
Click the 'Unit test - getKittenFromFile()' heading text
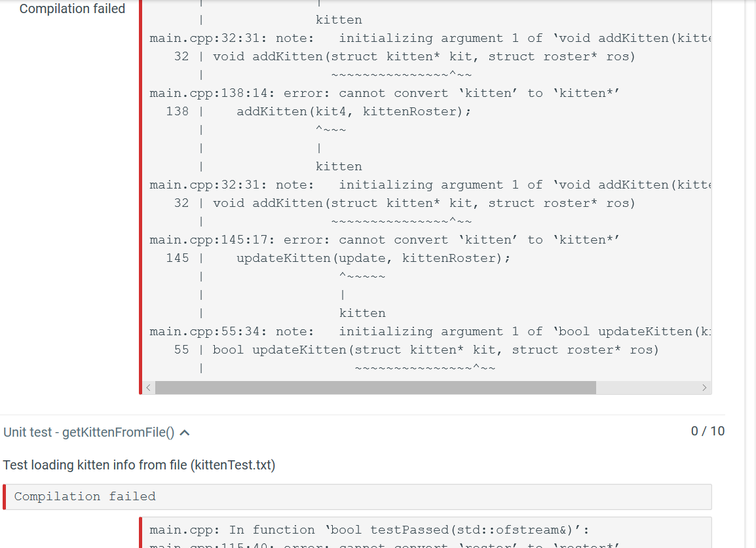click(x=88, y=432)
